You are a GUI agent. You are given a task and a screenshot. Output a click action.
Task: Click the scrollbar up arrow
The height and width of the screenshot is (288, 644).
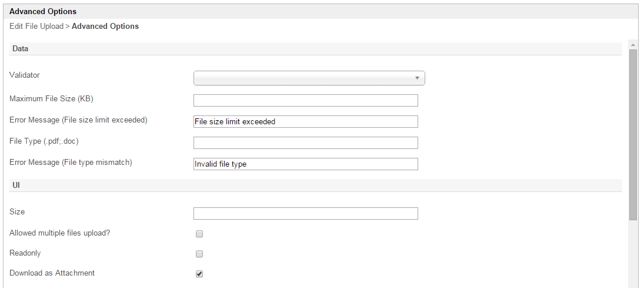[633, 45]
